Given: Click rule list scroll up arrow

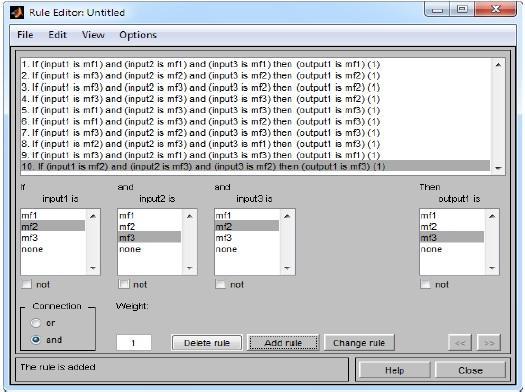Looking at the screenshot, I should coord(498,65).
